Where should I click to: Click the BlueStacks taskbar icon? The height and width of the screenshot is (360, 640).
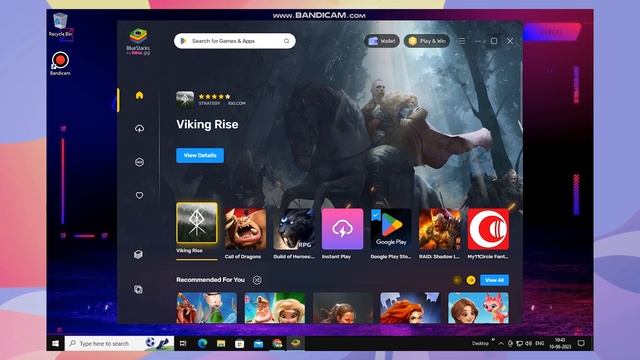[296, 343]
